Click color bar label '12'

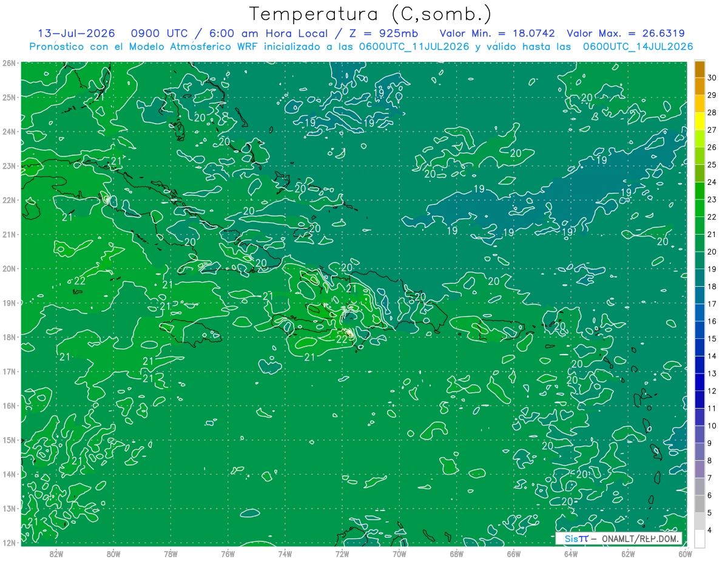pos(712,391)
